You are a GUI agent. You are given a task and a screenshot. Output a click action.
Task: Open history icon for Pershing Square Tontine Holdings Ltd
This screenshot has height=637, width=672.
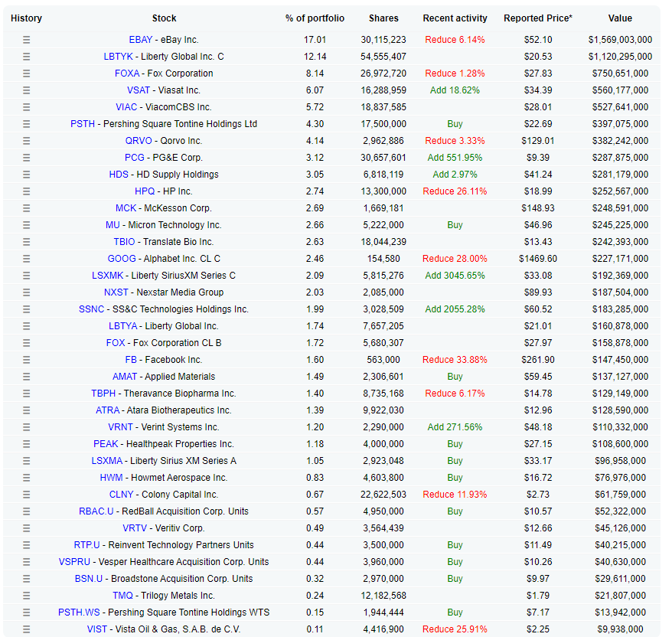coord(27,124)
